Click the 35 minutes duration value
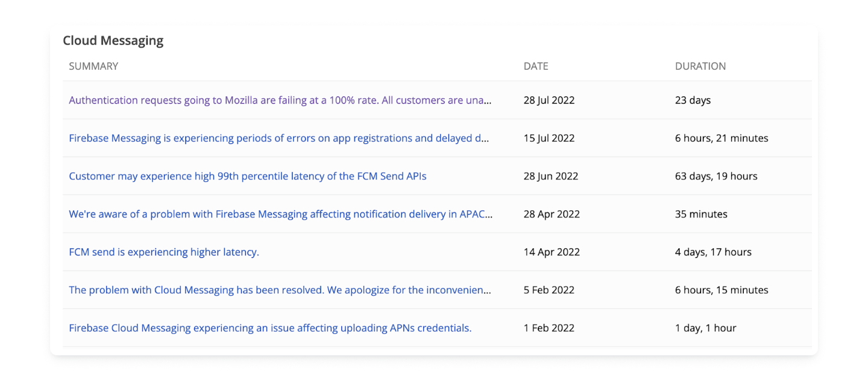 [701, 214]
